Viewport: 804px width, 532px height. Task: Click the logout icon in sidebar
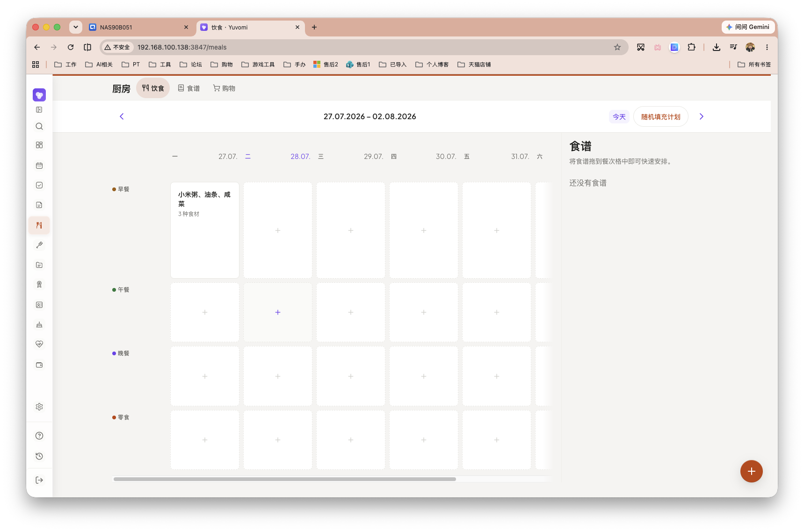39,480
